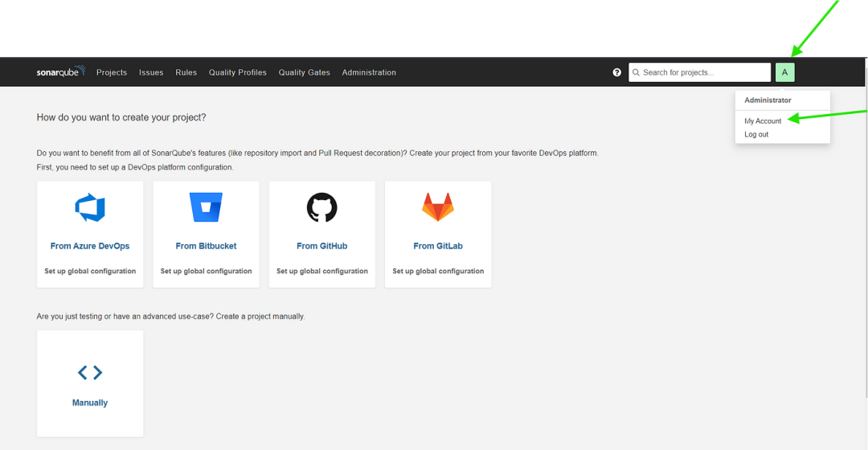Screen dimensions: 868x450
Task: Open the Rules page
Action: pyautogui.click(x=186, y=72)
